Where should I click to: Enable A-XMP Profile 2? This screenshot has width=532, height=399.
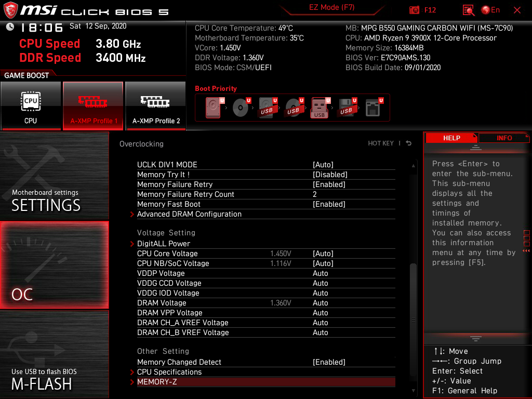tap(155, 105)
